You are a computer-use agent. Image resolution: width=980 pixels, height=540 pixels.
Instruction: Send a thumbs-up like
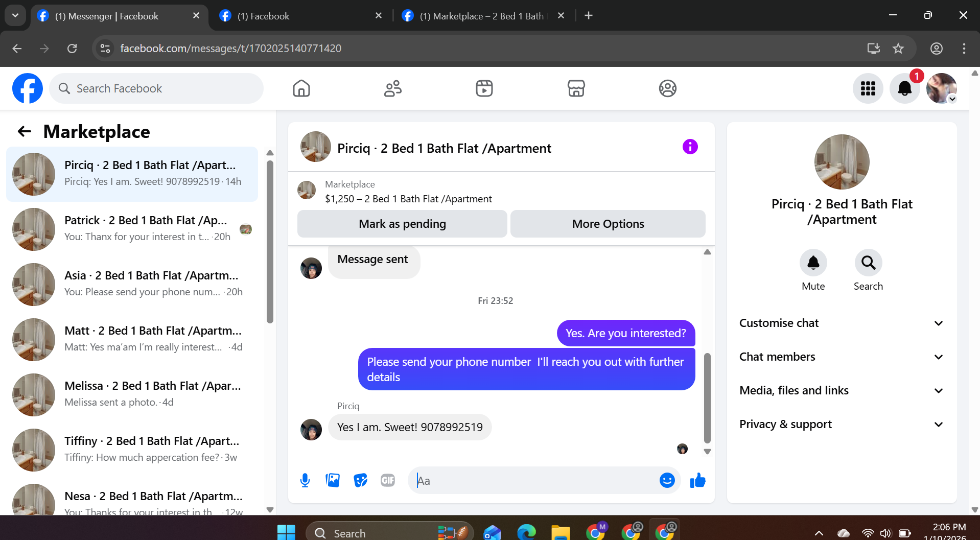697,480
